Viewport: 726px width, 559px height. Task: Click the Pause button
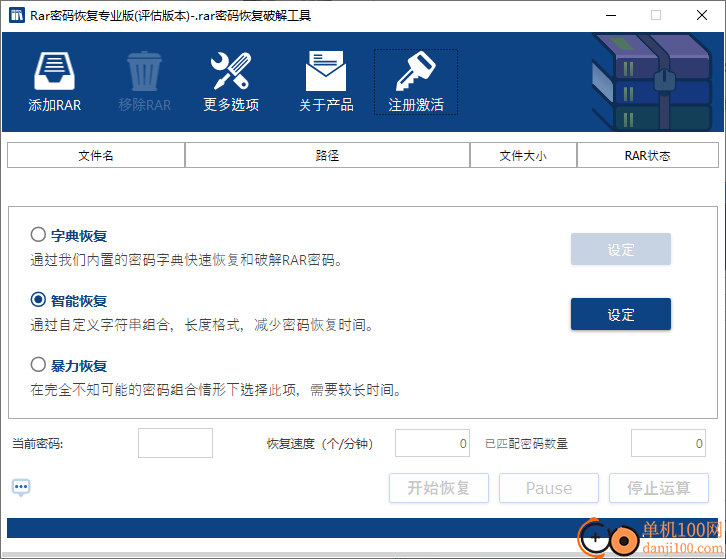pos(549,488)
